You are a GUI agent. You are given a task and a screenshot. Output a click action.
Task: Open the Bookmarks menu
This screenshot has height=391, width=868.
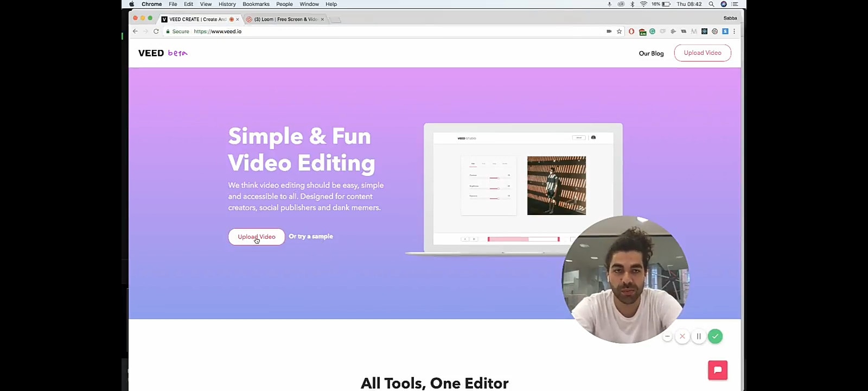pyautogui.click(x=256, y=4)
